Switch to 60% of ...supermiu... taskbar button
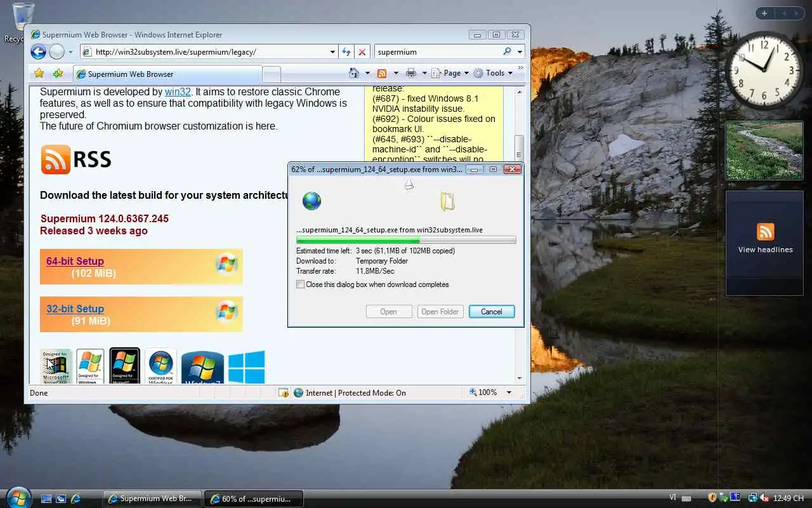 point(254,498)
